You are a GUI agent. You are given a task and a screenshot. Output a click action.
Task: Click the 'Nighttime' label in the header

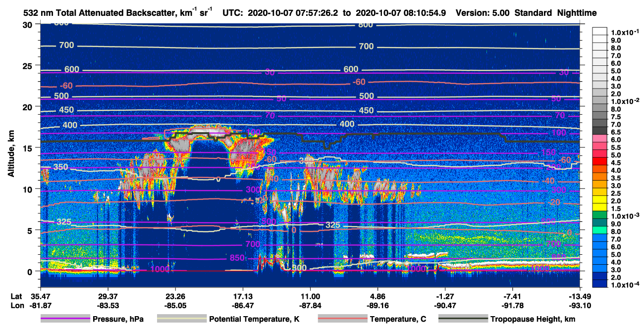tap(577, 13)
